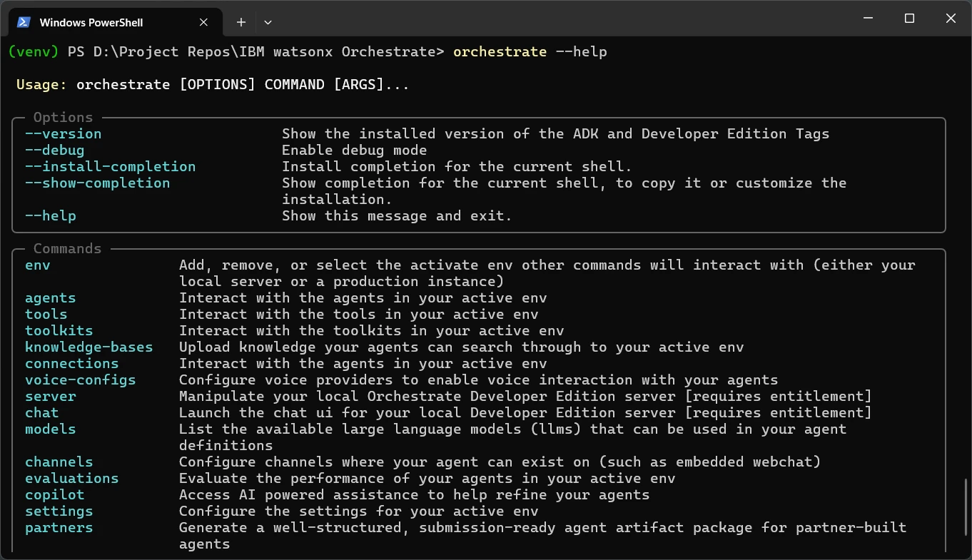Click the partners command name
This screenshot has height=560, width=972.
click(x=59, y=527)
